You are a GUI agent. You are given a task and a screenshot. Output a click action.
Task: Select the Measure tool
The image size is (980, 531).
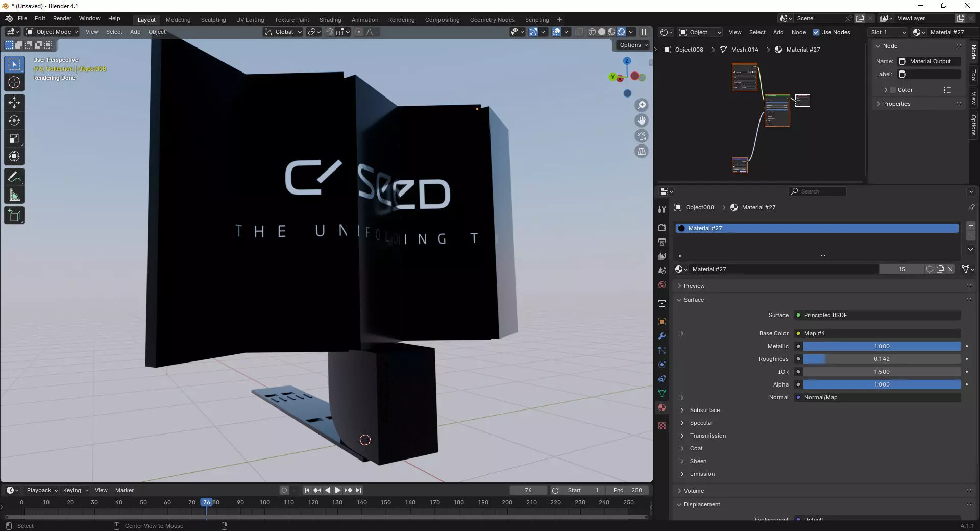tap(14, 196)
